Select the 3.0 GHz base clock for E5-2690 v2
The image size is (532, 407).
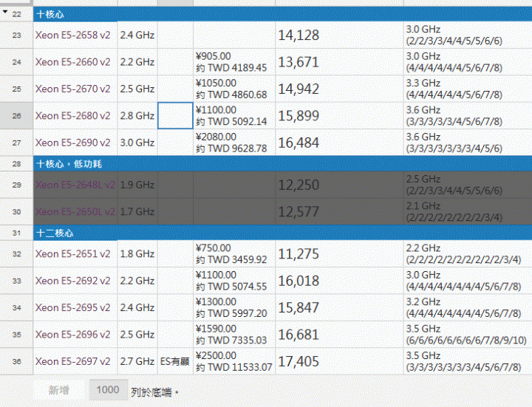tap(137, 143)
